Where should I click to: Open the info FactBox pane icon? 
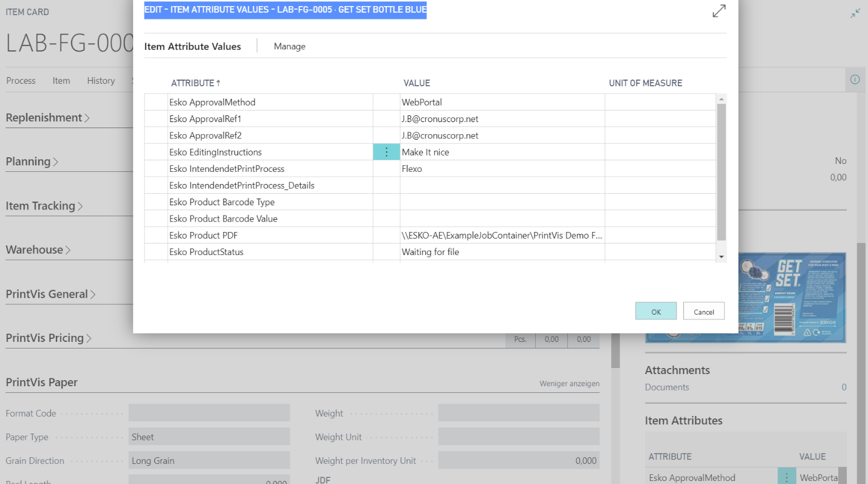[855, 80]
